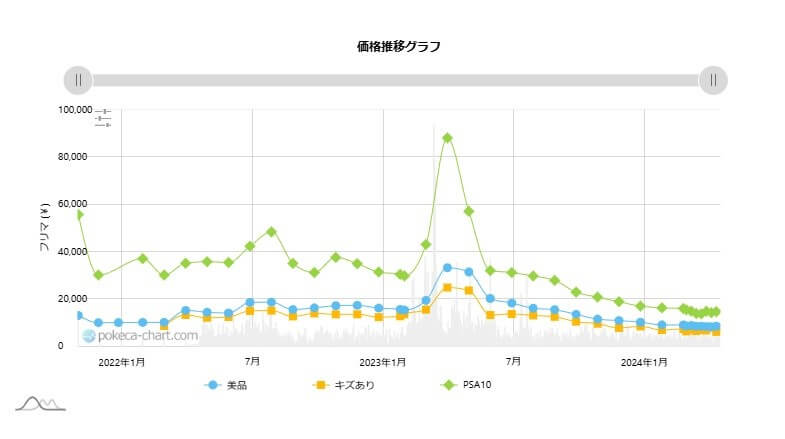785x439 pixels.
Task: Click the green PSA10 peak diamond marker
Action: point(447,138)
